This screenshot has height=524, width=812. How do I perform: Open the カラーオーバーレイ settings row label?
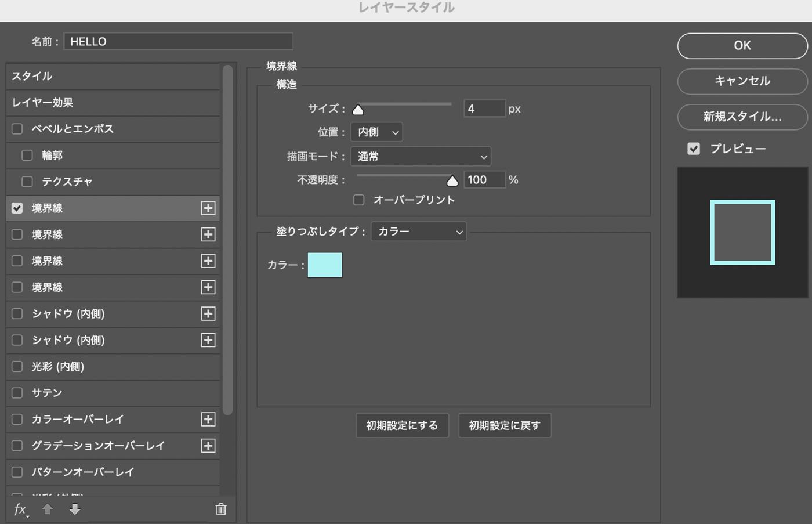[x=78, y=420]
